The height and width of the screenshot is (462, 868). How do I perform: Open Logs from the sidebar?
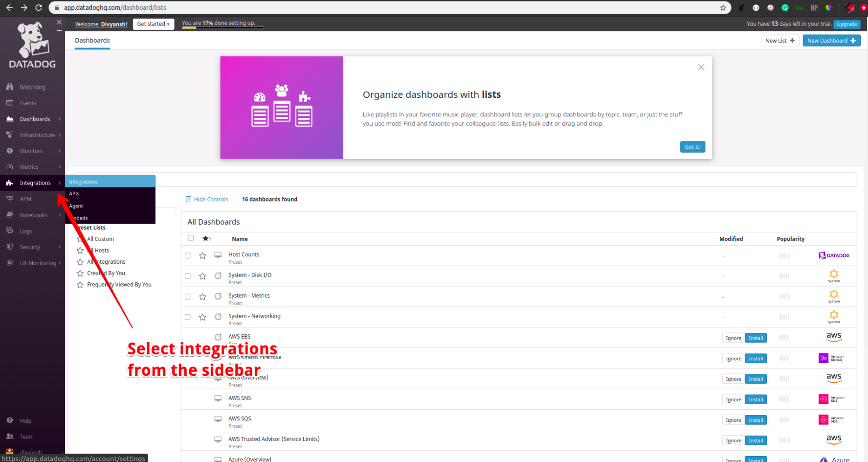pyautogui.click(x=26, y=231)
